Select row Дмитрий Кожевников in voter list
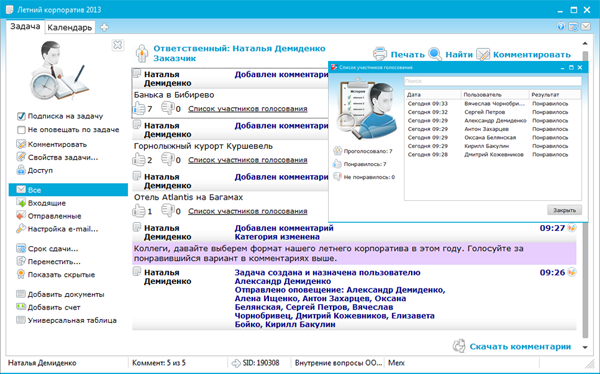Viewport: 600px width, 374px height. click(493, 155)
